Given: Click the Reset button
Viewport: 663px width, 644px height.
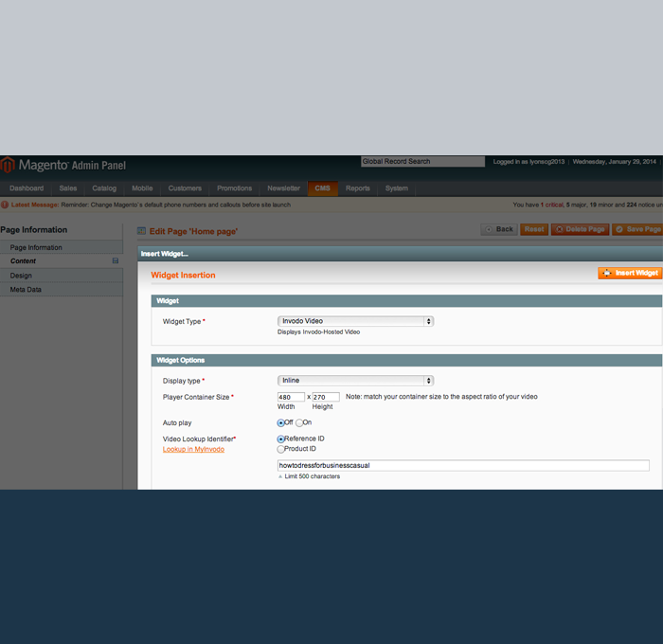Looking at the screenshot, I should coord(534,229).
